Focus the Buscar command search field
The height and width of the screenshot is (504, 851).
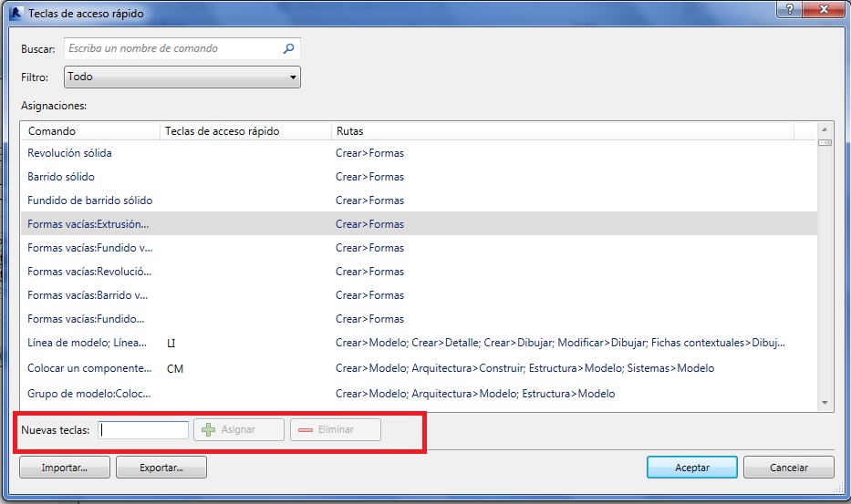173,48
